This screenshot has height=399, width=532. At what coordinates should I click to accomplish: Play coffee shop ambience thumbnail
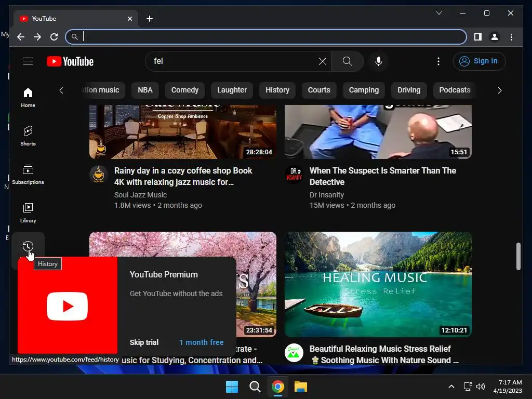click(x=182, y=132)
